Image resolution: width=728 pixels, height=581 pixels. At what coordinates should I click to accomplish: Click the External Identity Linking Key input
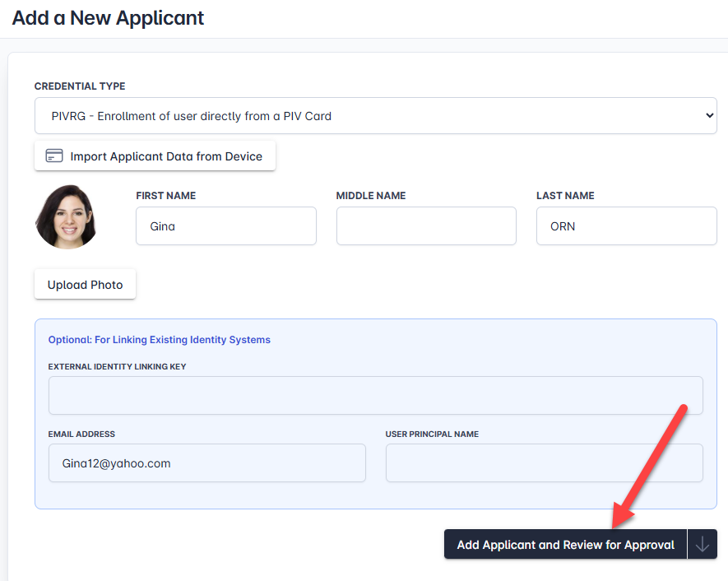click(x=375, y=396)
